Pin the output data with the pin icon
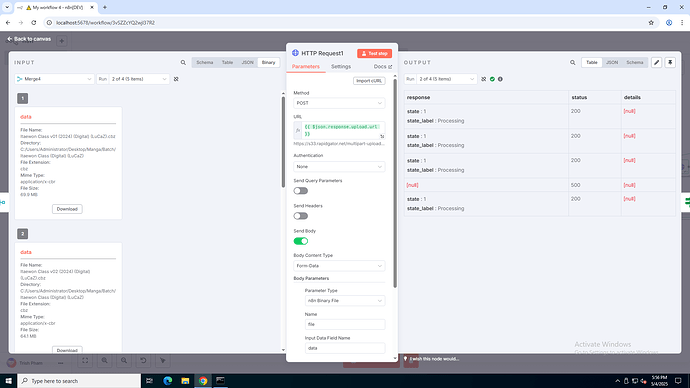This screenshot has height=388, width=690. click(670, 62)
